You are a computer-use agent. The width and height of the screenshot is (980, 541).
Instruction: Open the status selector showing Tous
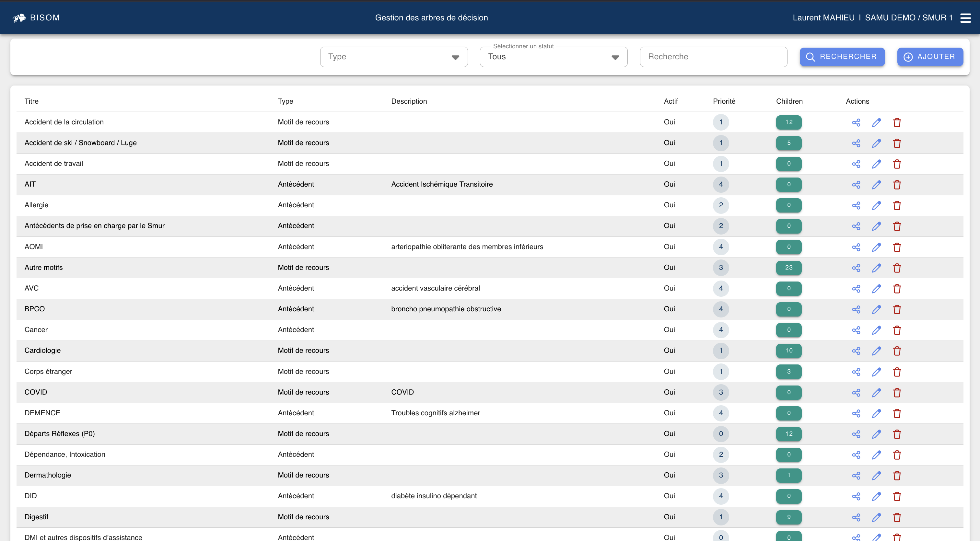(553, 57)
